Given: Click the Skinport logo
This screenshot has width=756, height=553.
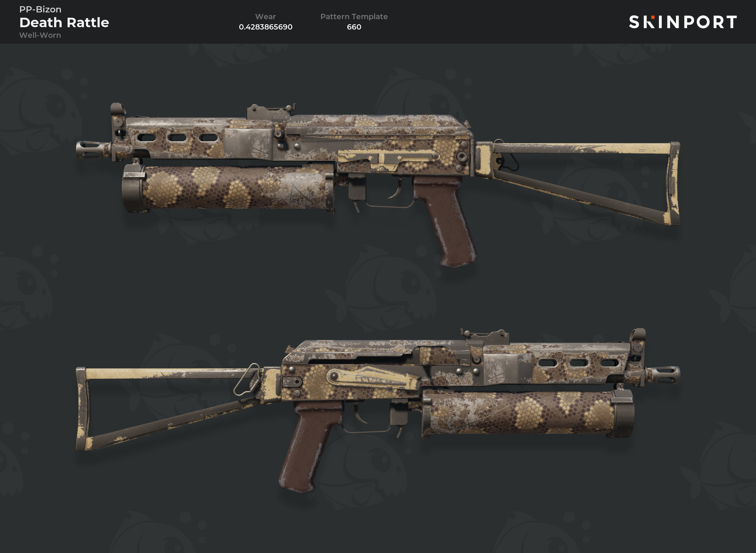Looking at the screenshot, I should pyautogui.click(x=683, y=22).
